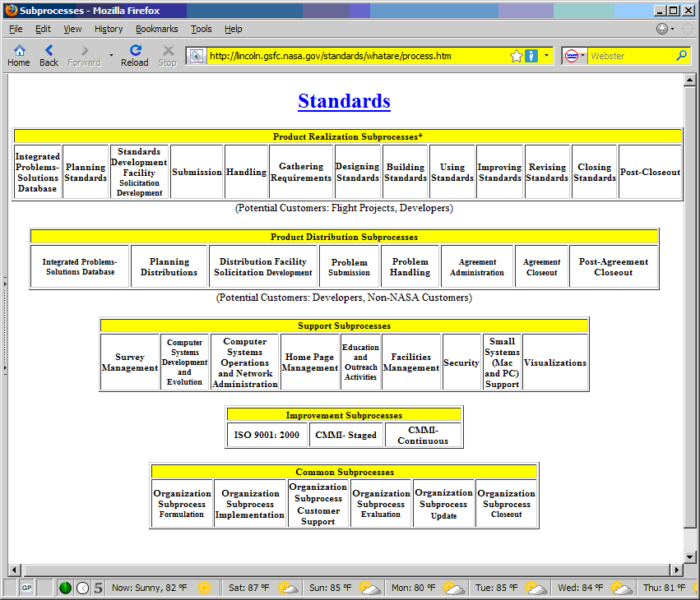
Task: Click the Planning Standards cell
Action: click(86, 172)
